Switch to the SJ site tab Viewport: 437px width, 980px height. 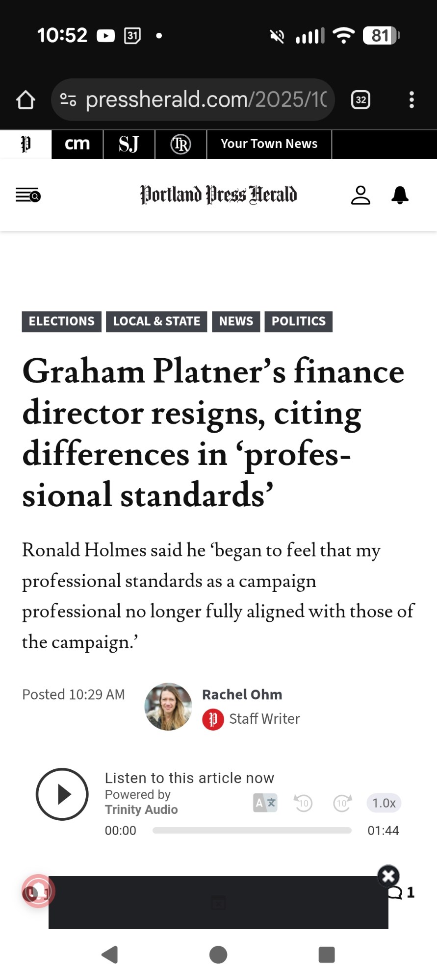(129, 144)
